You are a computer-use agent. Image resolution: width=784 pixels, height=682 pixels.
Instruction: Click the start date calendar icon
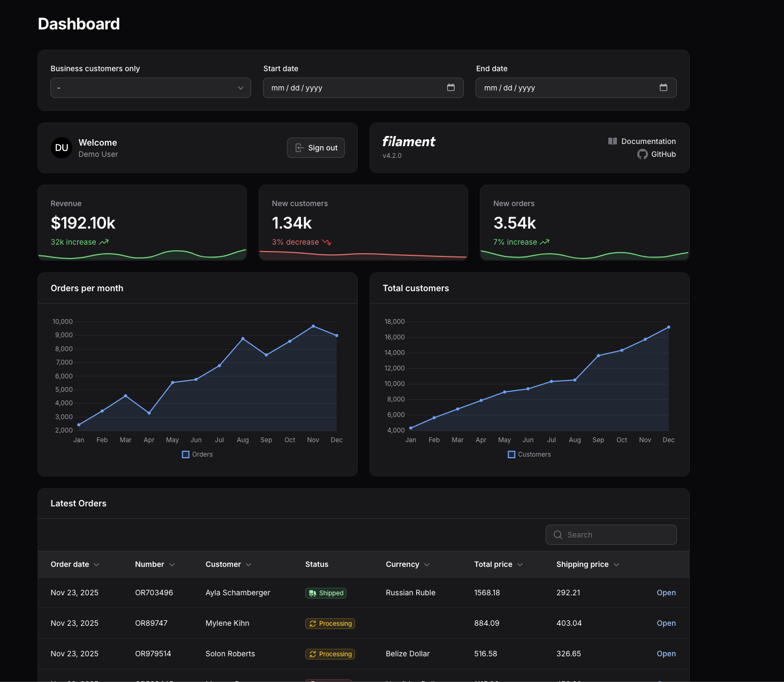click(451, 87)
